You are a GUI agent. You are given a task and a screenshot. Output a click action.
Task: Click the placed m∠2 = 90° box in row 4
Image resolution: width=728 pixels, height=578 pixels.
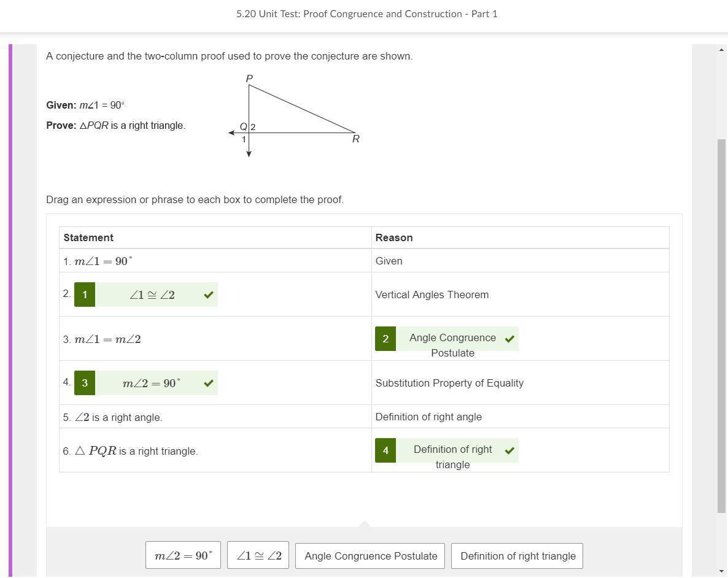click(152, 383)
